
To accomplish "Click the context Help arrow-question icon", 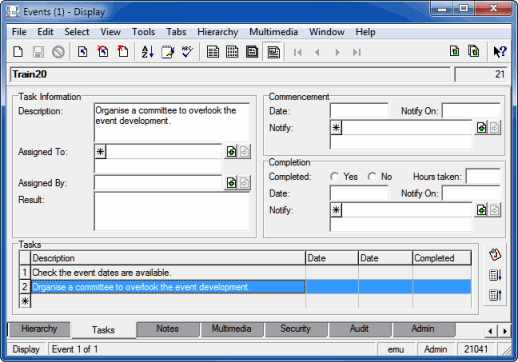I will (500, 52).
